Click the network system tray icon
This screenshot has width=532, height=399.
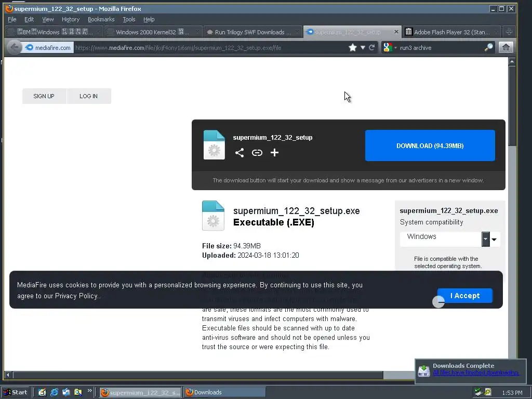pyautogui.click(x=478, y=392)
